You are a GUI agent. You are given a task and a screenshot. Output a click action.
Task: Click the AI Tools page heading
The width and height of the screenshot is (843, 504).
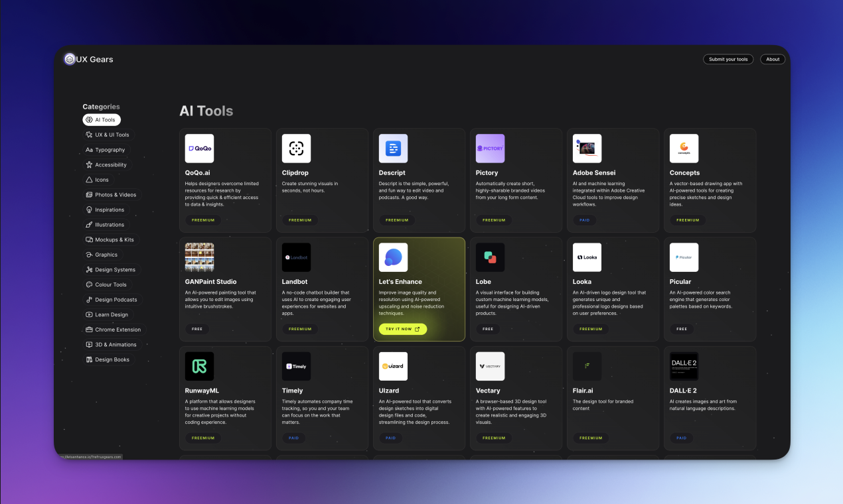[x=206, y=111]
